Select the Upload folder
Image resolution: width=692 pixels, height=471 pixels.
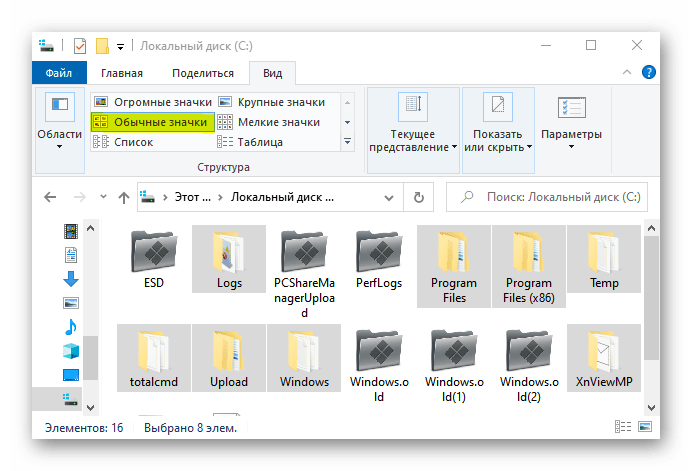click(x=229, y=358)
